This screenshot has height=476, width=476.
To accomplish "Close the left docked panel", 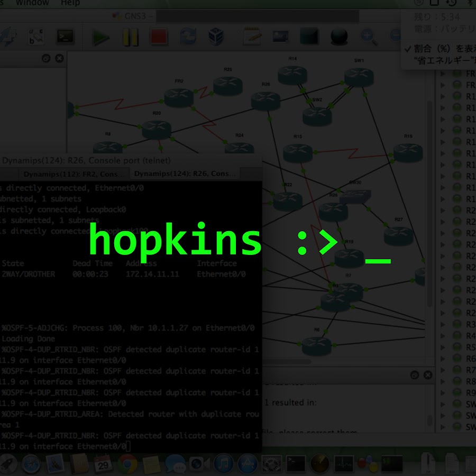I will [59, 59].
